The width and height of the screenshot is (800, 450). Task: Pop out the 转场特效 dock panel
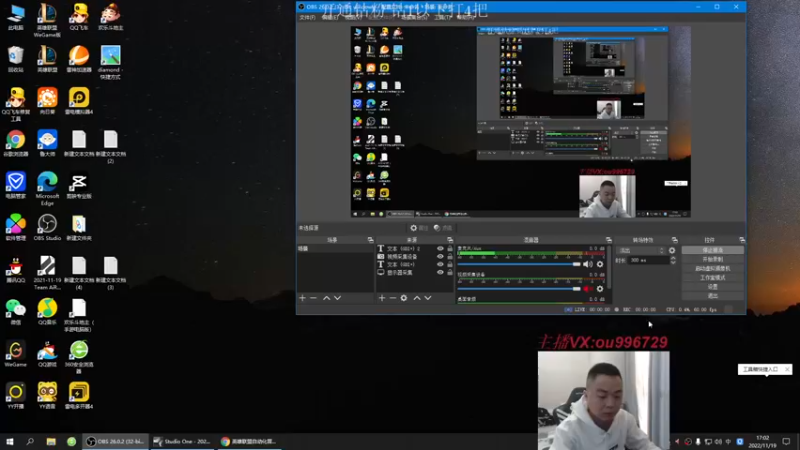click(674, 240)
